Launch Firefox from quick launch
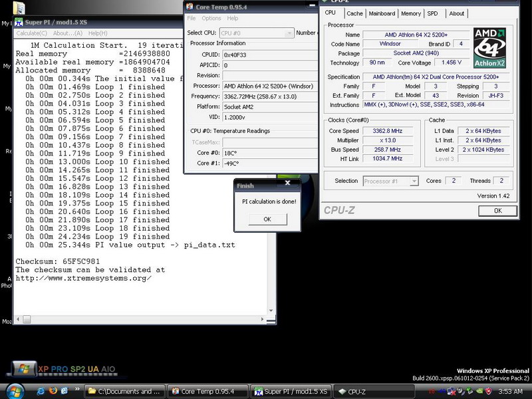Image resolution: width=532 pixels, height=399 pixels. (x=53, y=391)
